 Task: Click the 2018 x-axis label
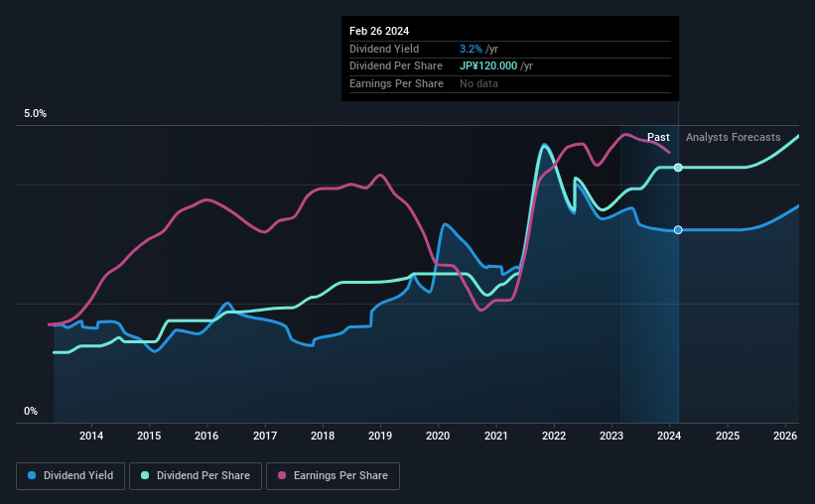pyautogui.click(x=323, y=436)
